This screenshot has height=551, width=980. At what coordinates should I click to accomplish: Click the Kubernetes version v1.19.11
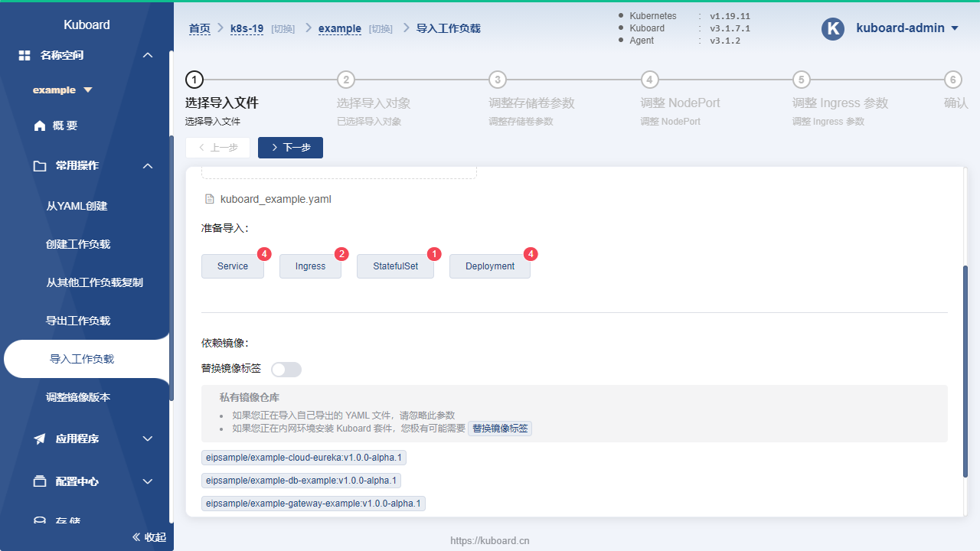[730, 16]
